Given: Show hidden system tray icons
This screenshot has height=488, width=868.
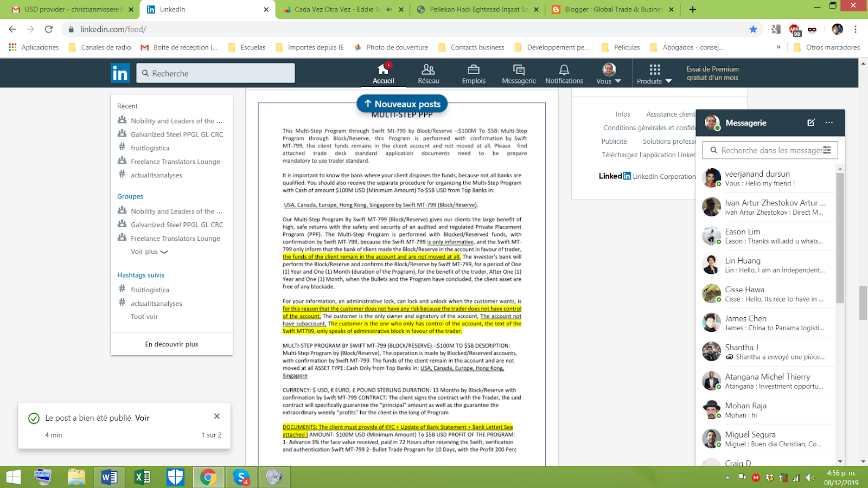Looking at the screenshot, I should pyautogui.click(x=727, y=478).
